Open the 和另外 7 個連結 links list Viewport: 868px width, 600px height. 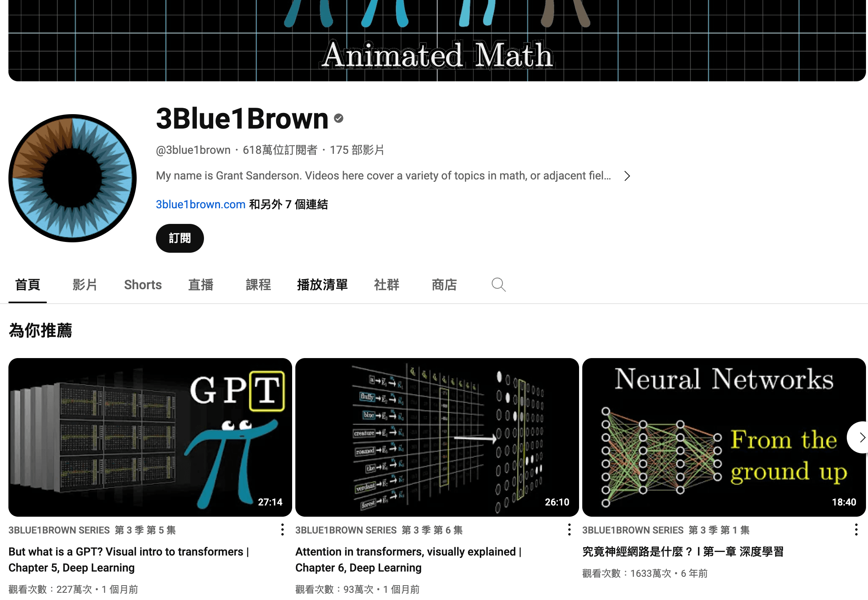click(289, 205)
